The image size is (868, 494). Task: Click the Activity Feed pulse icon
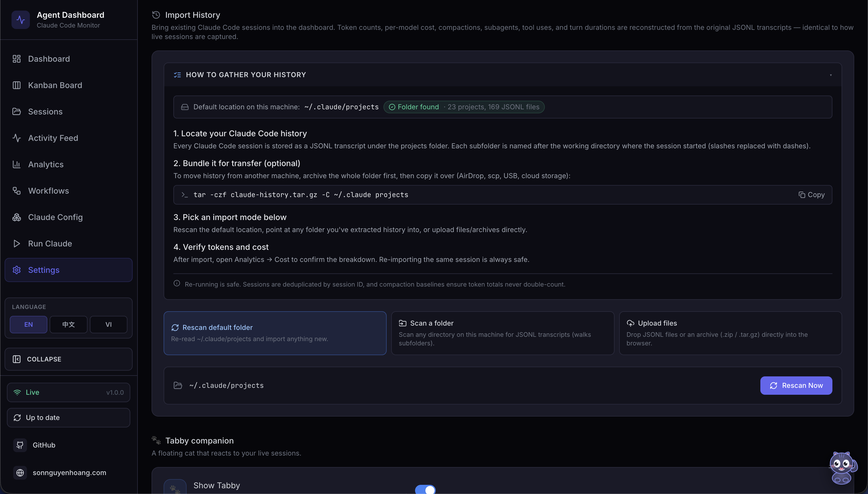(x=17, y=138)
